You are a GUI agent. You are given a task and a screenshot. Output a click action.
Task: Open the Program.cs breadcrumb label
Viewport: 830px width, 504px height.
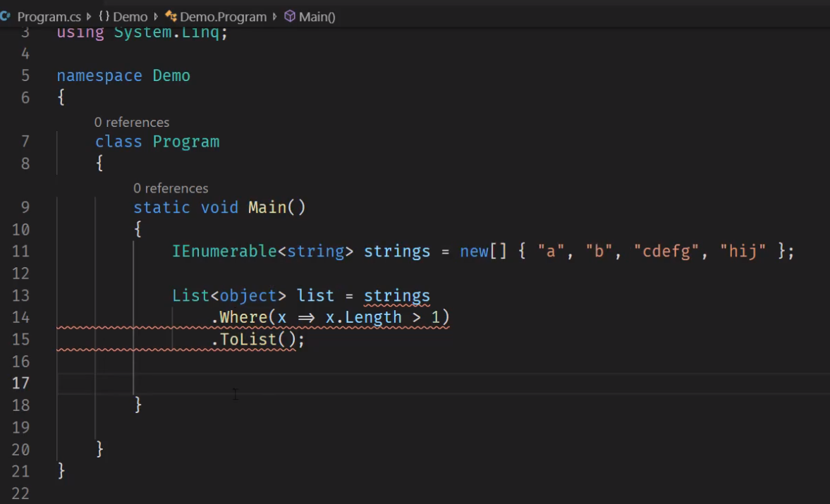(49, 16)
